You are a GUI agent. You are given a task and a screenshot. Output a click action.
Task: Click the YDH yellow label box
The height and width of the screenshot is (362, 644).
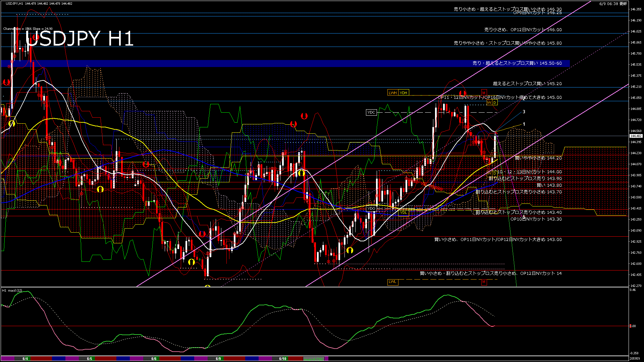pyautogui.click(x=404, y=93)
